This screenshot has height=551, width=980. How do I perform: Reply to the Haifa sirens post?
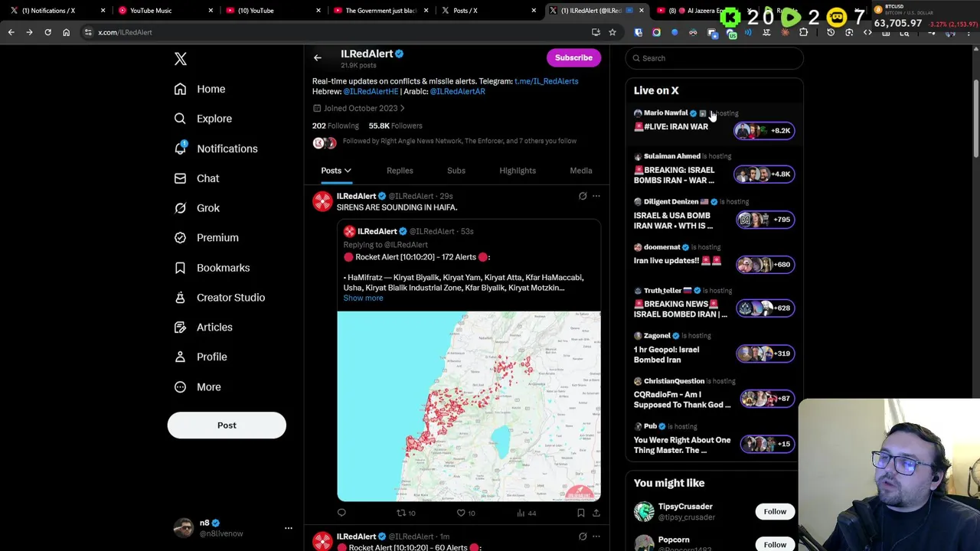[341, 513]
